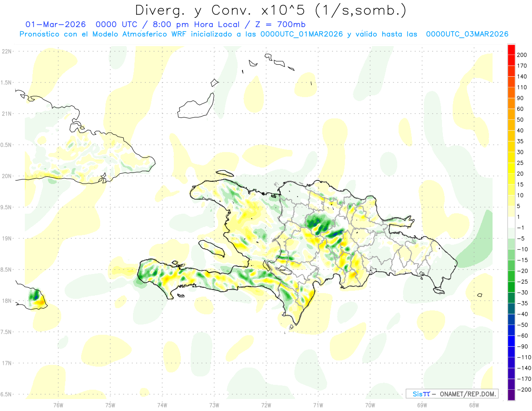Click the "9.5N" latitude label
This screenshot has height=411, width=532.
pyautogui.click(x=6, y=207)
